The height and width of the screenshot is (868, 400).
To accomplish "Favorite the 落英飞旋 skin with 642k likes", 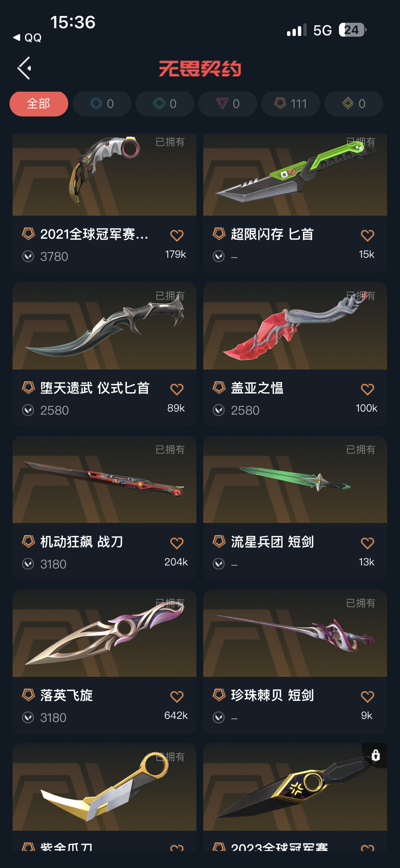I will tap(177, 697).
